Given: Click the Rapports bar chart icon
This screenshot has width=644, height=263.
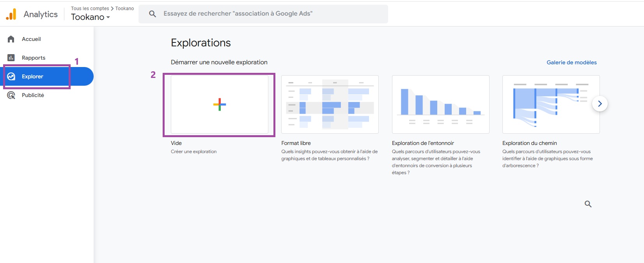Looking at the screenshot, I should [11, 58].
